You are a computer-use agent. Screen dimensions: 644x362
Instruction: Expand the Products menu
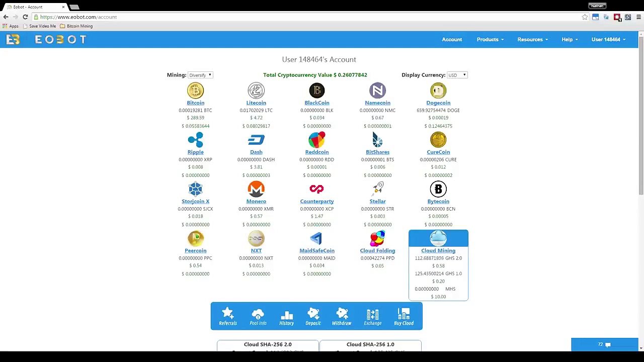tap(490, 39)
